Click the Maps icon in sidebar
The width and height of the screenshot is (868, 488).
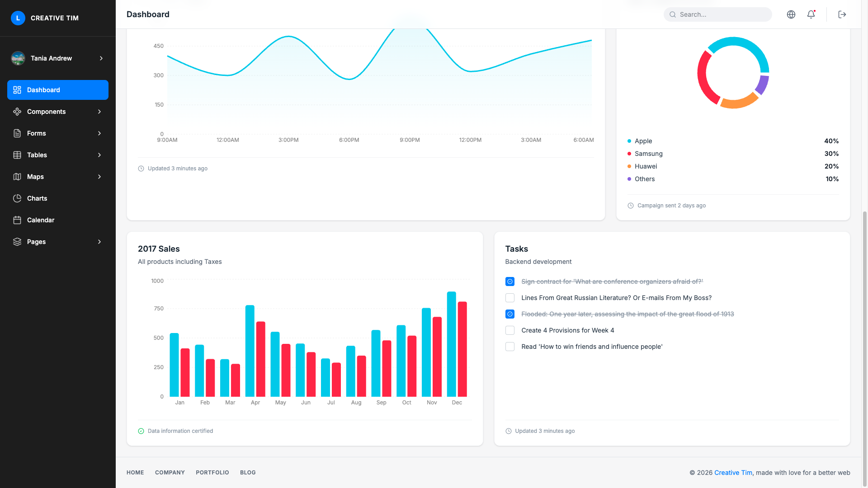tap(17, 177)
